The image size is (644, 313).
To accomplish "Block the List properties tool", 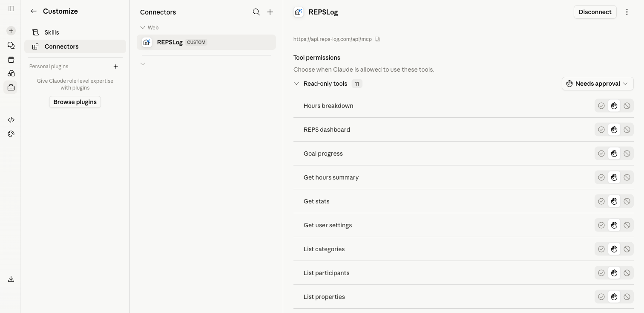I will pos(627,297).
